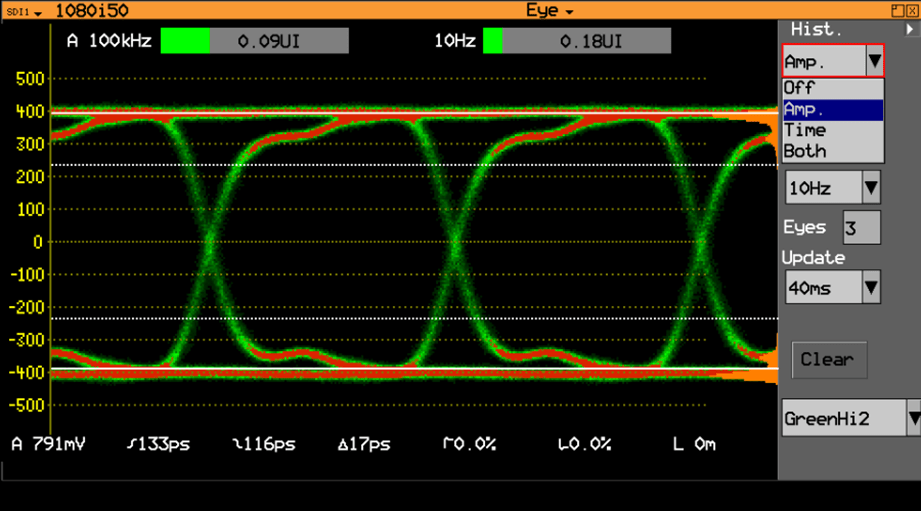Click the 1080i50 format label
Viewport: 921px width, 511px height.
[x=92, y=11]
